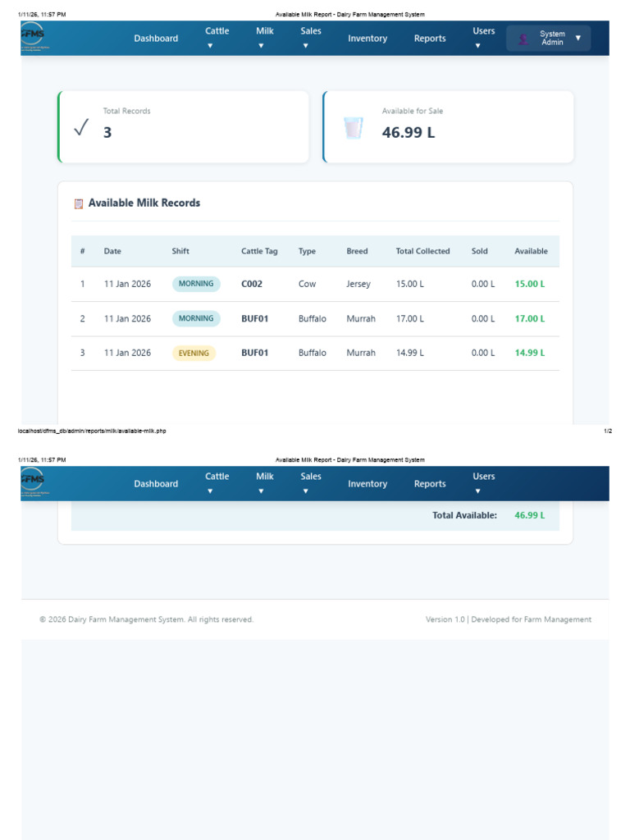Click the Available for Sale card label

tap(413, 111)
